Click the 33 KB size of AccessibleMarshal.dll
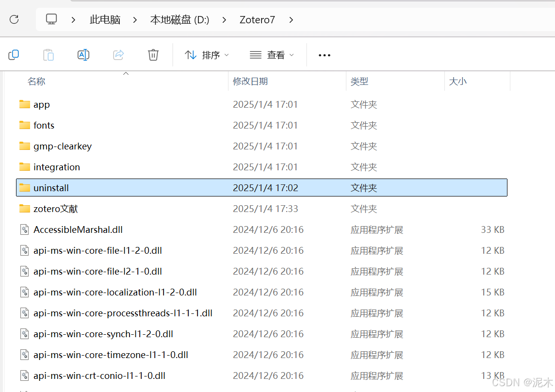The height and width of the screenshot is (392, 555). pos(492,229)
